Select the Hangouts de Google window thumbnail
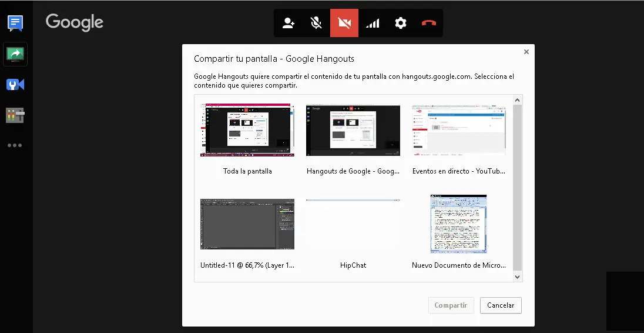644x333 pixels. coord(353,130)
